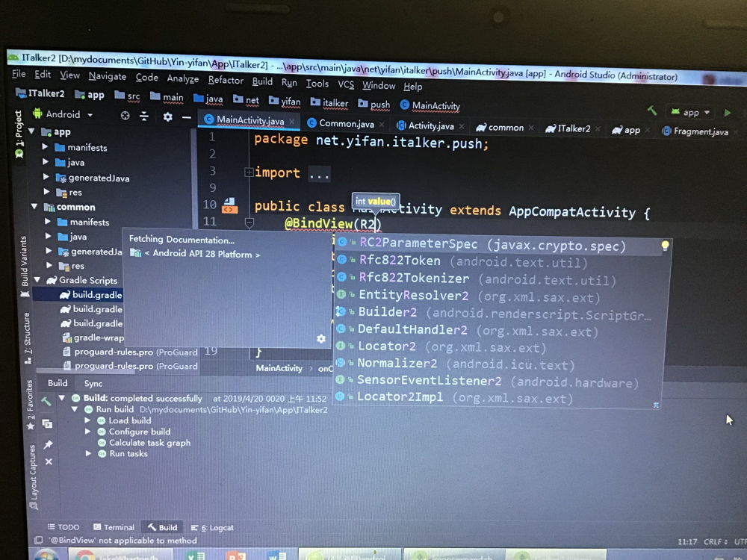Click the pin tab icon in Build panel

(x=48, y=444)
